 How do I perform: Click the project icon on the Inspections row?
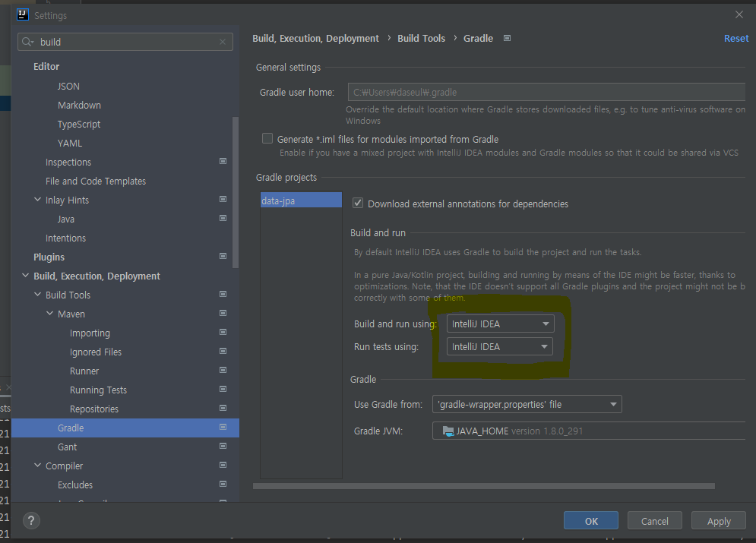click(x=223, y=161)
